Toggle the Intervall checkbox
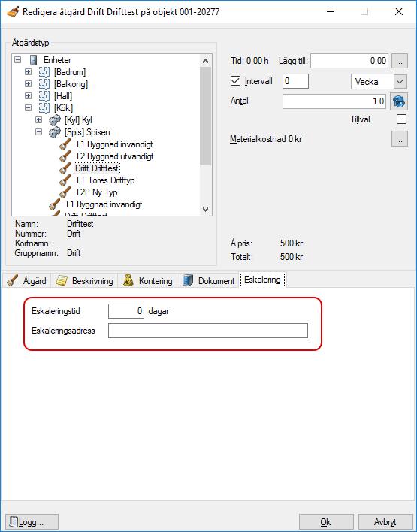417x532 pixels. click(235, 81)
